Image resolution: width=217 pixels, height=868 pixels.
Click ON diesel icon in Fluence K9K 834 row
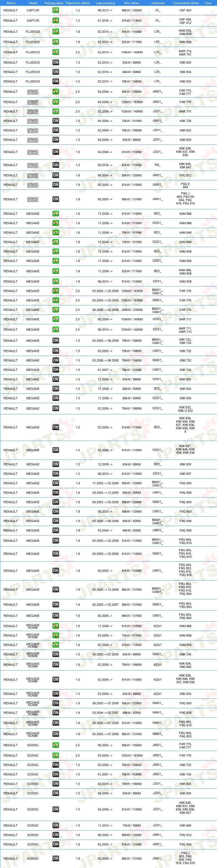tap(55, 72)
